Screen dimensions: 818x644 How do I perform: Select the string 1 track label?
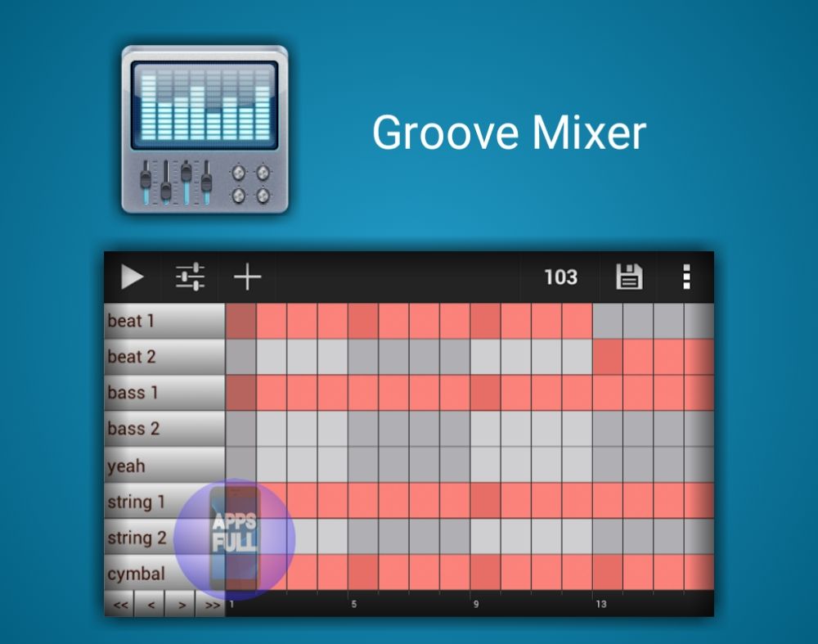click(165, 501)
